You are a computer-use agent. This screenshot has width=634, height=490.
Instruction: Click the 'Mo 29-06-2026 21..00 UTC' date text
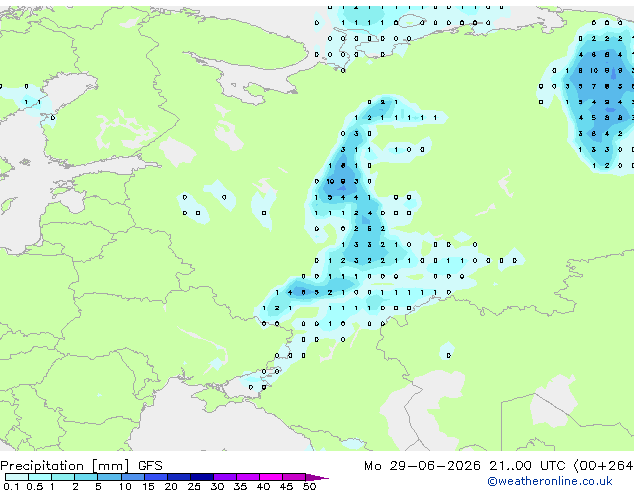[465, 466]
